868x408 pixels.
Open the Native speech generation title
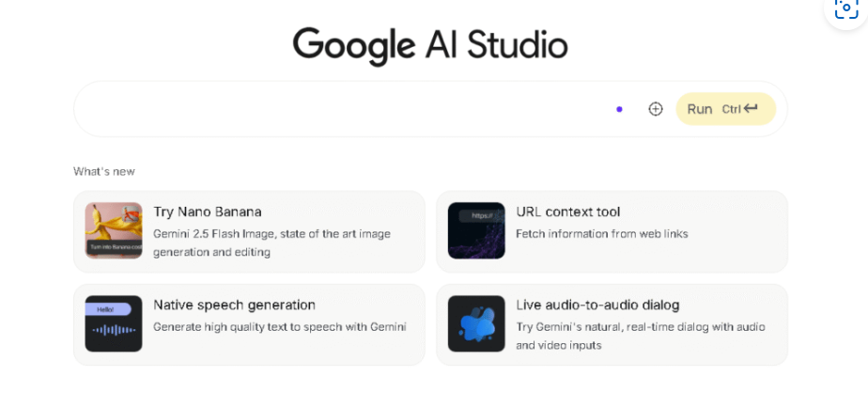(234, 305)
